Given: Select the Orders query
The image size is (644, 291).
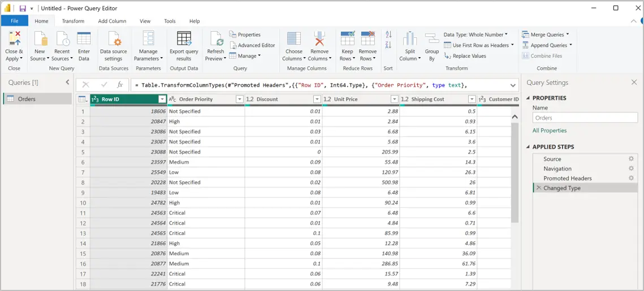Looking at the screenshot, I should pyautogui.click(x=37, y=99).
